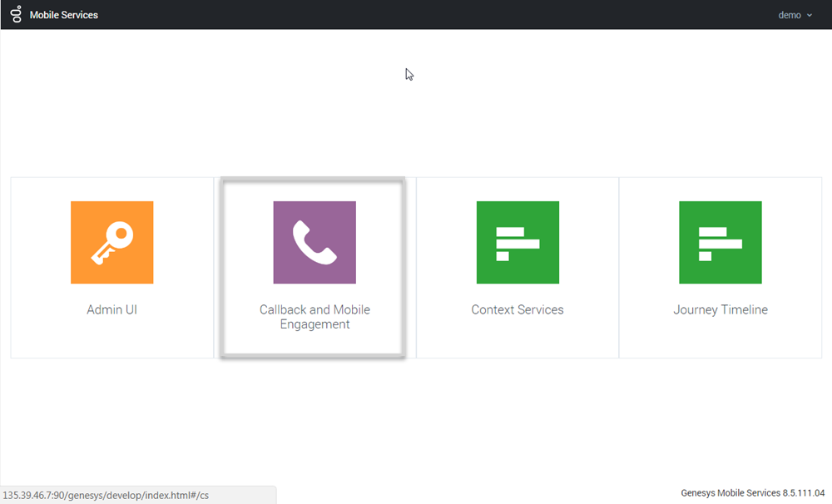Expand the demo user dropdown
Viewport: 832px width, 504px height.
[795, 15]
